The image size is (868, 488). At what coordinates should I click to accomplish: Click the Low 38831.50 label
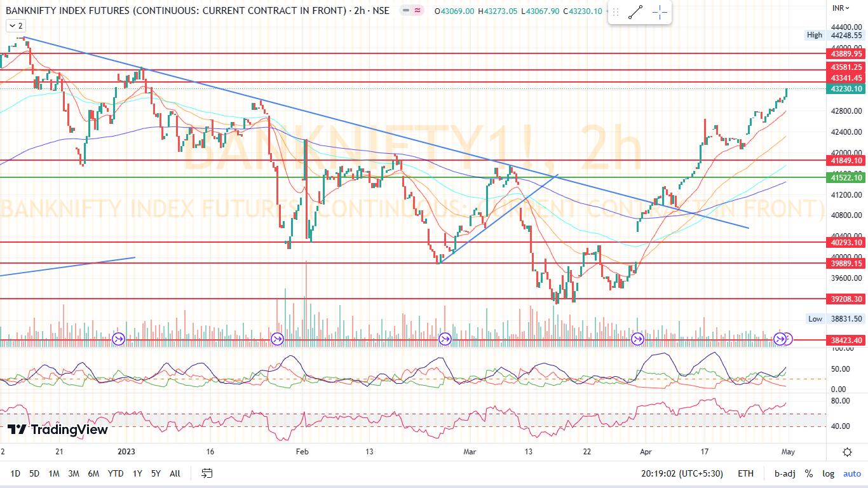click(834, 319)
